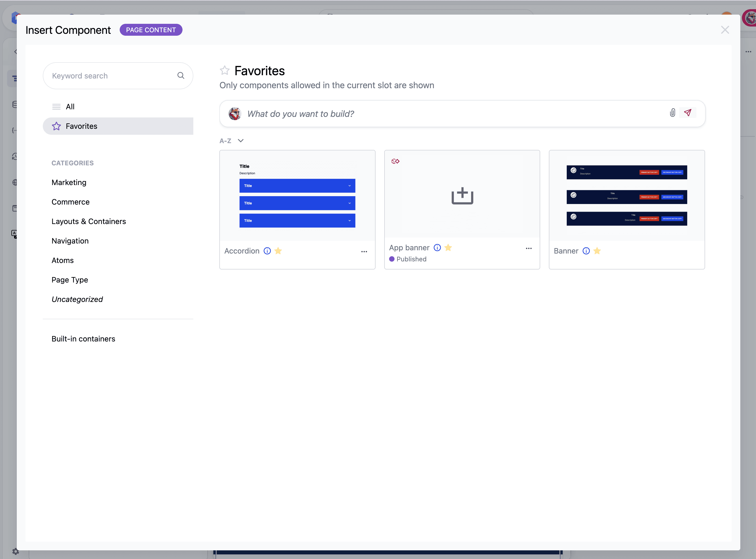
Task: Open Built-in containers
Action: (x=83, y=339)
